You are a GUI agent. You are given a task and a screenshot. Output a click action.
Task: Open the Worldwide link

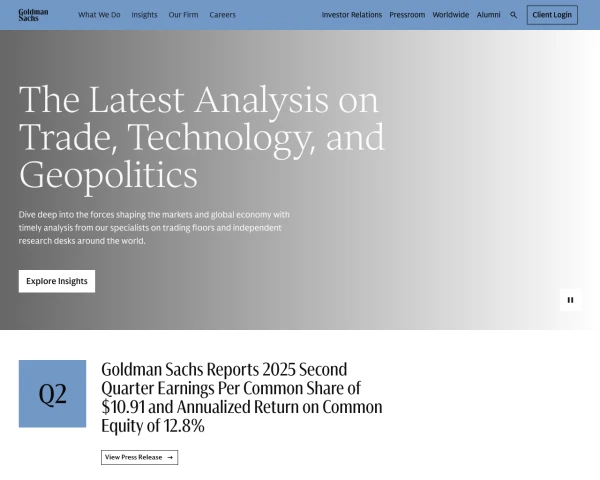(451, 15)
